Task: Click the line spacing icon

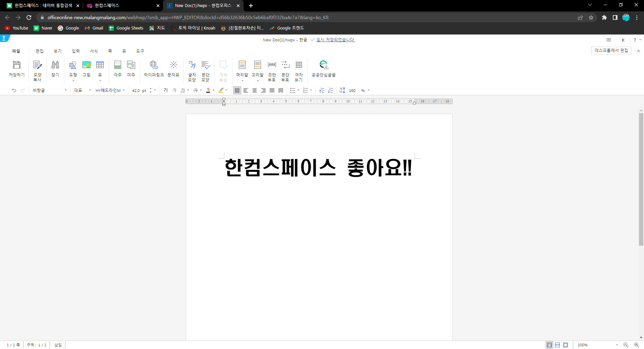Action: coord(342,90)
